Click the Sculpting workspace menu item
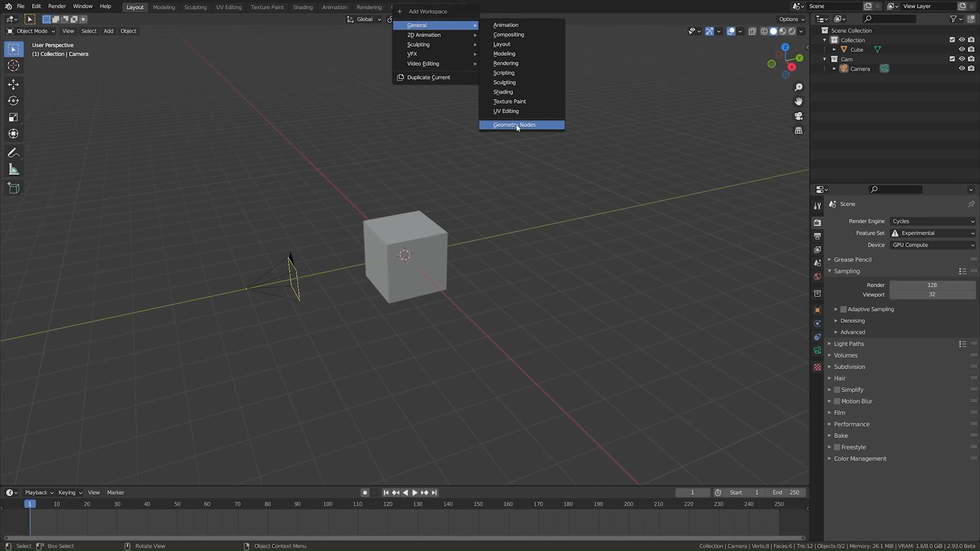The width and height of the screenshot is (980, 551). [505, 82]
